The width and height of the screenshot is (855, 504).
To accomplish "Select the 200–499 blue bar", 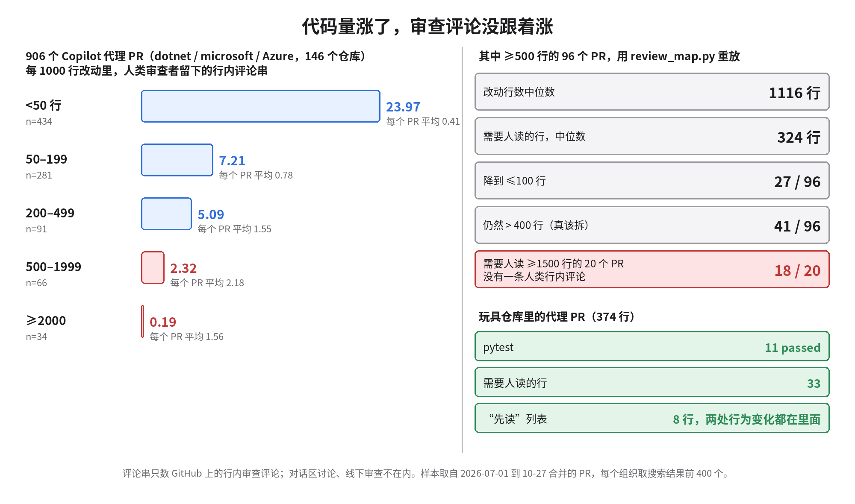I will click(x=166, y=214).
